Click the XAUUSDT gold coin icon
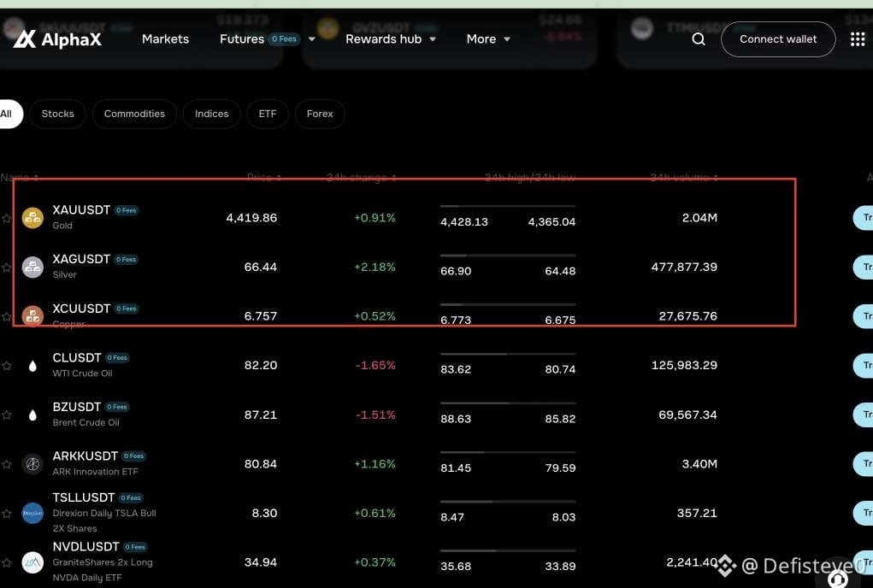This screenshot has height=588, width=873. click(x=32, y=218)
